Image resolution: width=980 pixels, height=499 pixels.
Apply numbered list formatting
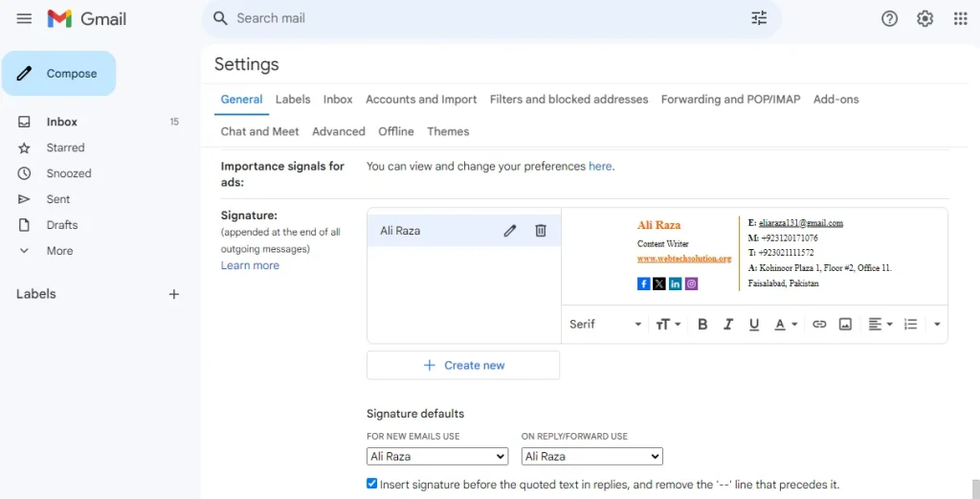[911, 324]
